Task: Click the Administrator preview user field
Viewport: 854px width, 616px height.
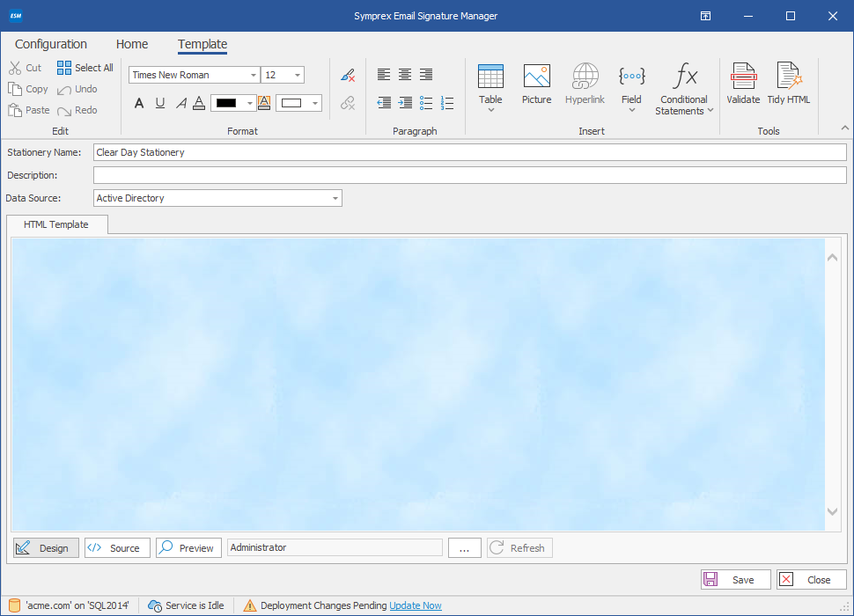Action: pyautogui.click(x=335, y=547)
